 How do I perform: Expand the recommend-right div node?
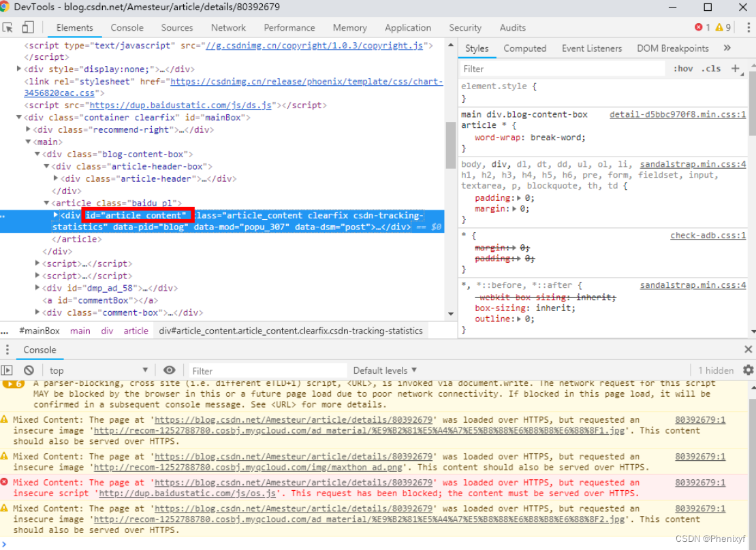coord(28,129)
